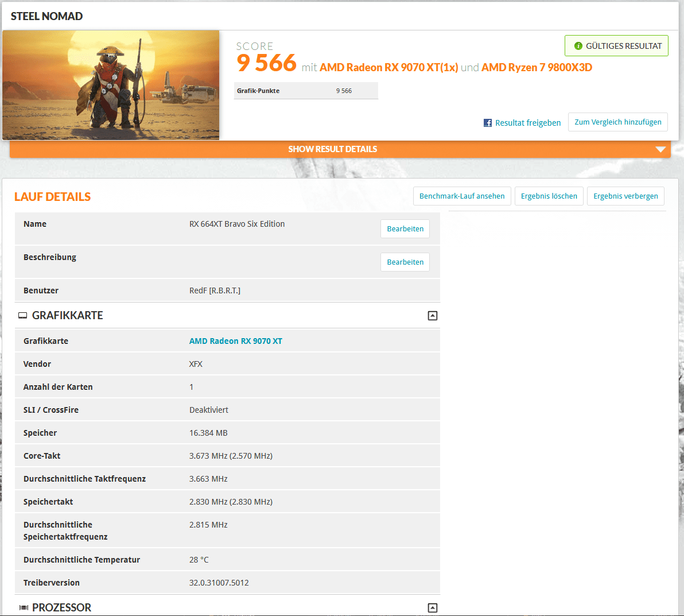Open the AMD Radeon RX 9070 XT link in Grafikkarte row
This screenshot has width=684, height=616.
click(x=236, y=341)
